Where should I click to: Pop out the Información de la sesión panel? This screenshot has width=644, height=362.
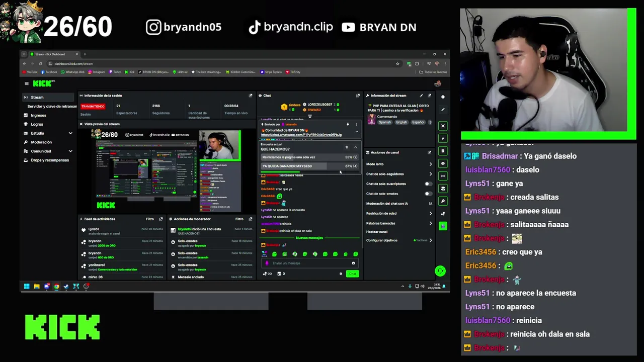coord(251,96)
